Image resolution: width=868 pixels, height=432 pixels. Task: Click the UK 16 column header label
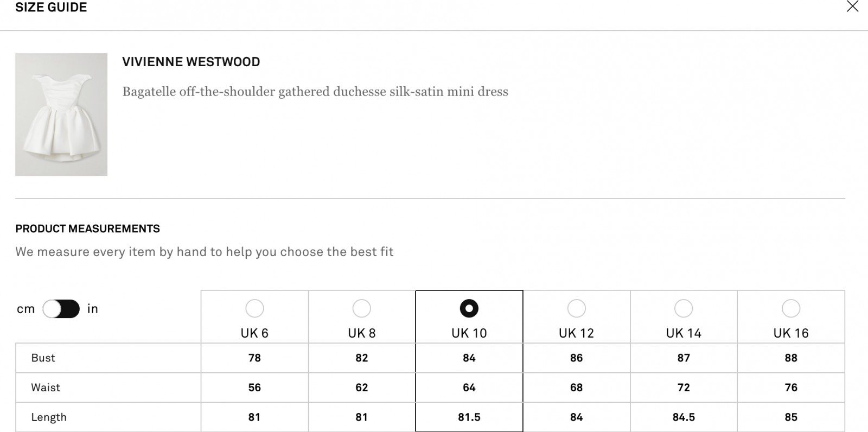[790, 333]
